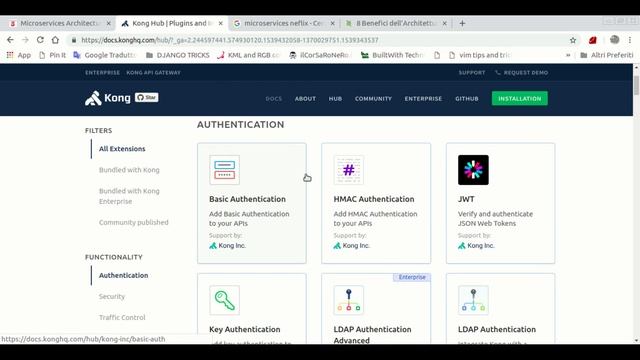Open the DOCS nav item
640x360 pixels.
coord(273,99)
